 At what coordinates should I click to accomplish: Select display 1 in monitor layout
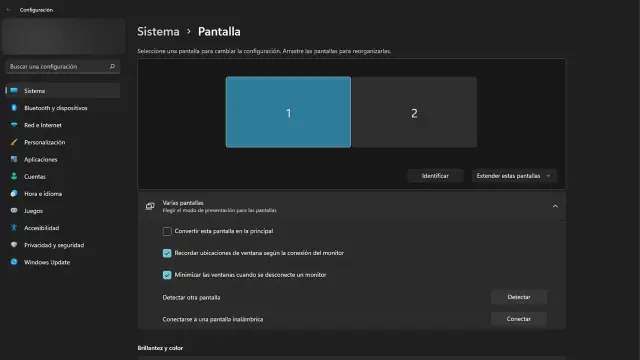(x=288, y=112)
